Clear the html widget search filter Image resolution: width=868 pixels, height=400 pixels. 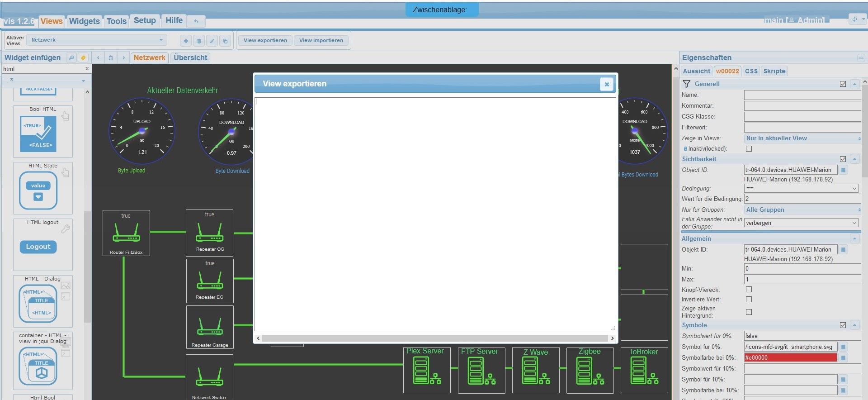click(x=87, y=69)
